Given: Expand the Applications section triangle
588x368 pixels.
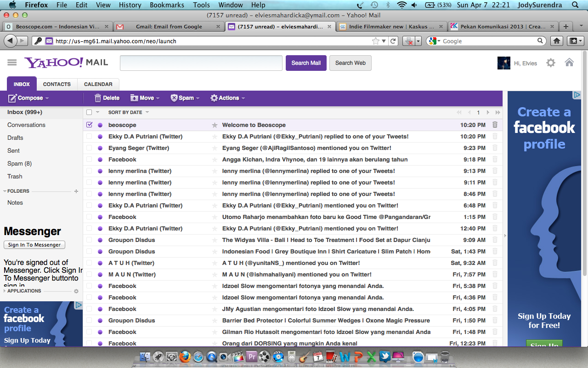Looking at the screenshot, I should (5, 291).
